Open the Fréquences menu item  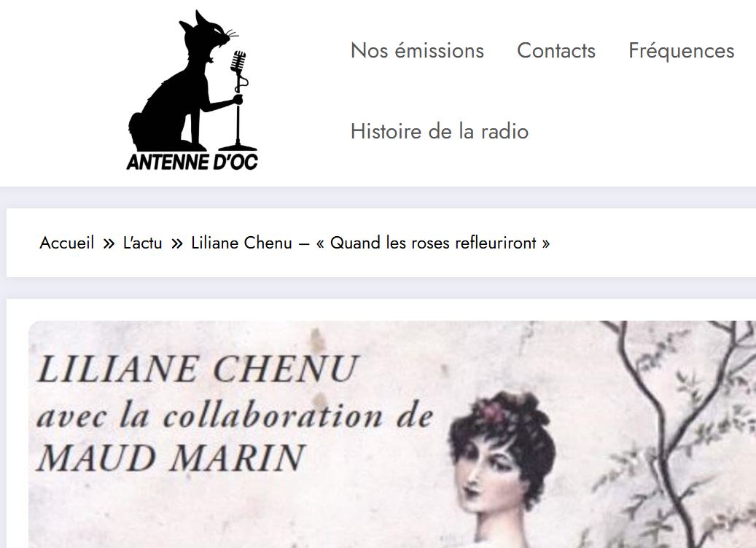[x=681, y=50]
